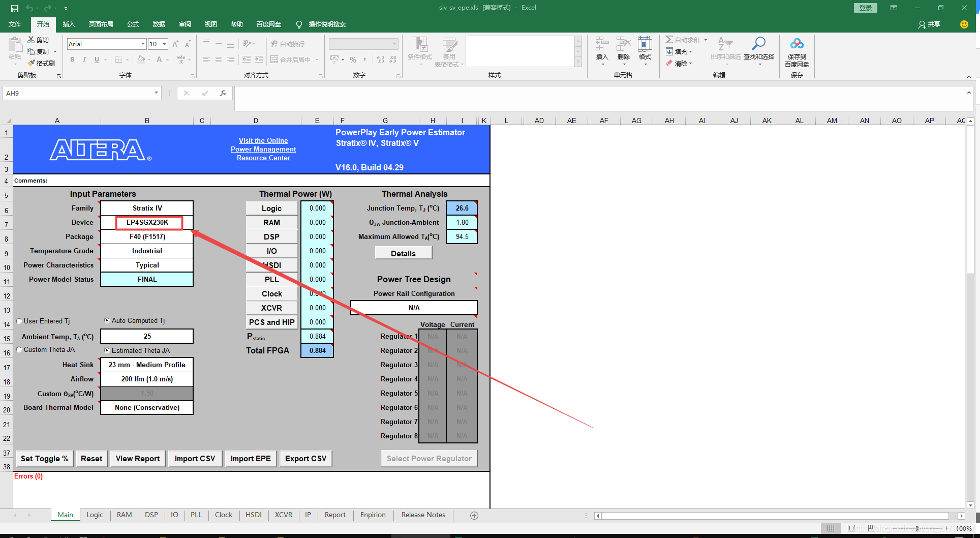Open the File (文件) menu
Screen dimensions: 980x538
(x=15, y=24)
